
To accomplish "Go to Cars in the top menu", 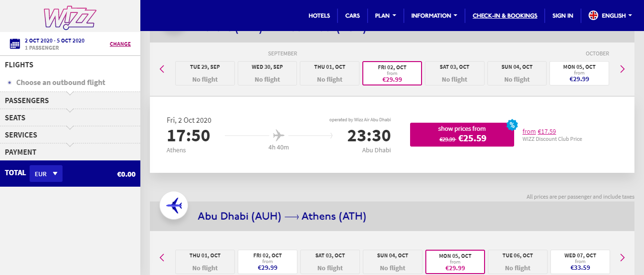I will pyautogui.click(x=352, y=16).
